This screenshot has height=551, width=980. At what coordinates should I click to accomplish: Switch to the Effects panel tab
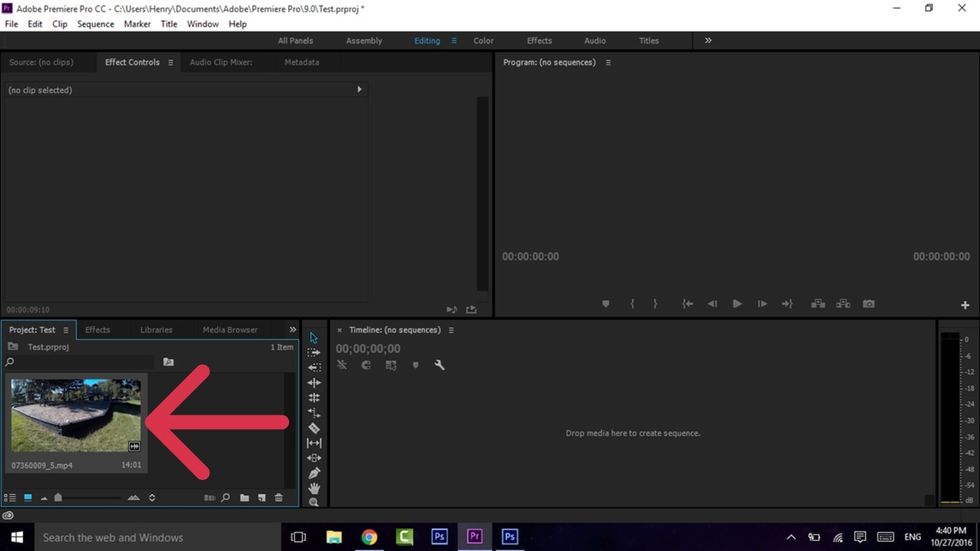coord(98,330)
